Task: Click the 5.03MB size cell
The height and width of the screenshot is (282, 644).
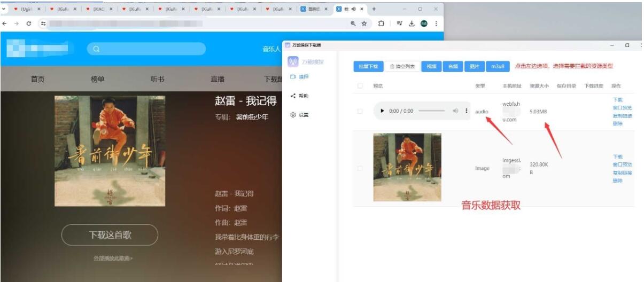Action: [538, 112]
